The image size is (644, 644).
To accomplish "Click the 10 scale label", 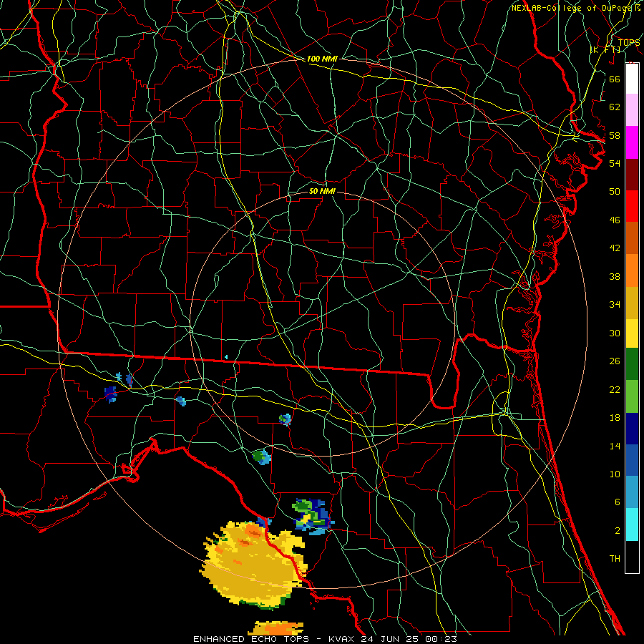I will pos(615,474).
